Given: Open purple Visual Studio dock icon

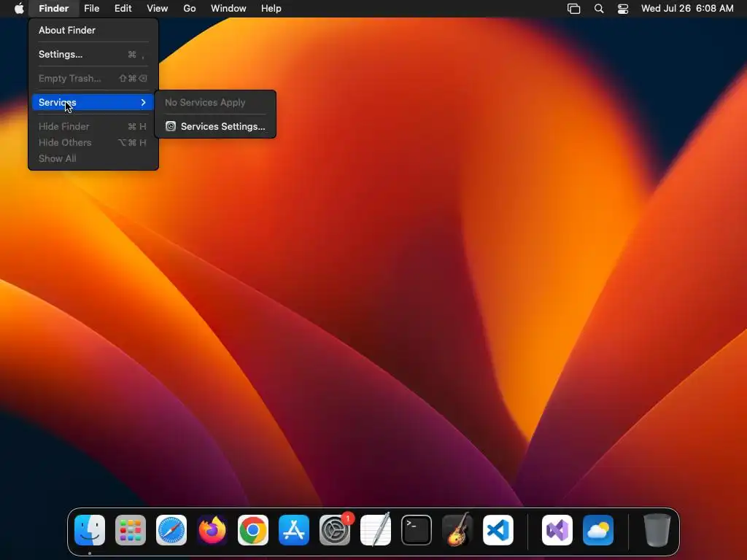Looking at the screenshot, I should pos(557,530).
